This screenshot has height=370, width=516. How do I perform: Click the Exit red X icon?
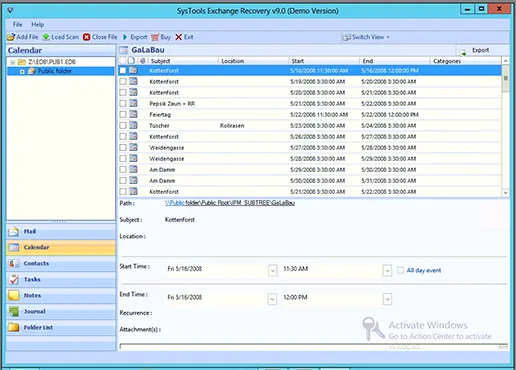click(179, 37)
